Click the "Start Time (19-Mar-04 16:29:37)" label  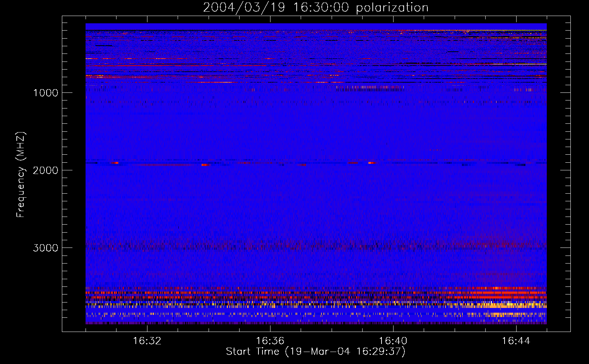(316, 352)
